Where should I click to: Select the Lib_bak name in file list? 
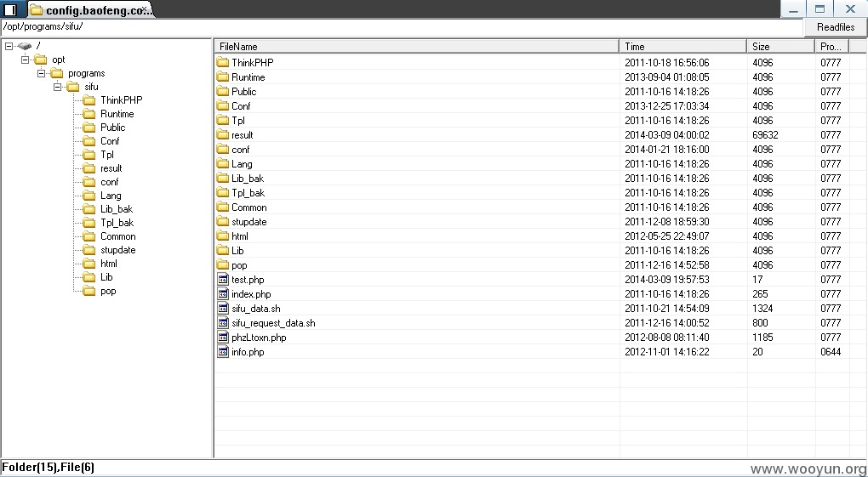click(x=248, y=179)
